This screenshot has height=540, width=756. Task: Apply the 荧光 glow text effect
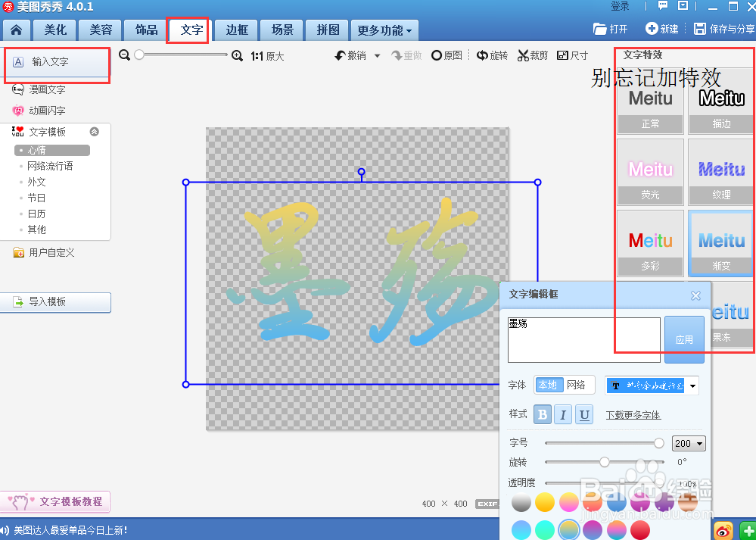(650, 172)
